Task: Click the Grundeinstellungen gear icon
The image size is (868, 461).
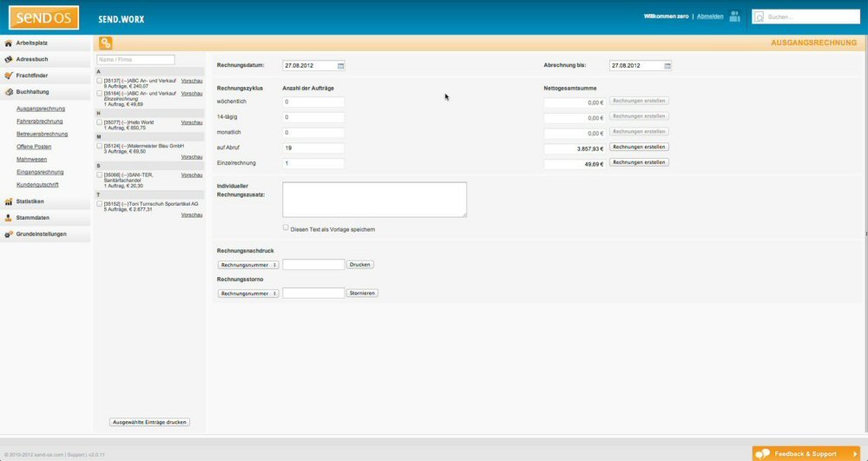Action: coord(8,234)
